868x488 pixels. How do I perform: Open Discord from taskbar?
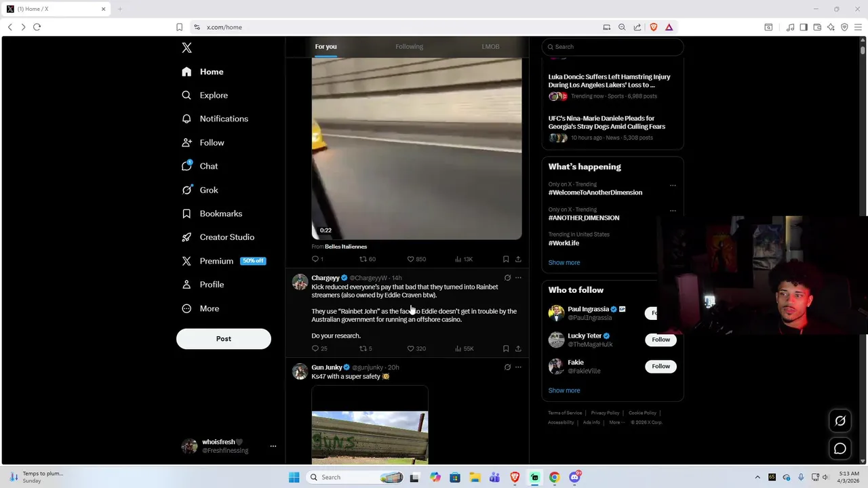pos(574,477)
